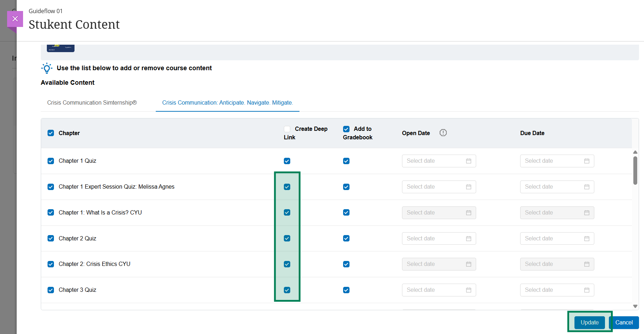Click the lightbulb tip icon
Screen dimensions: 644x334
(47, 68)
